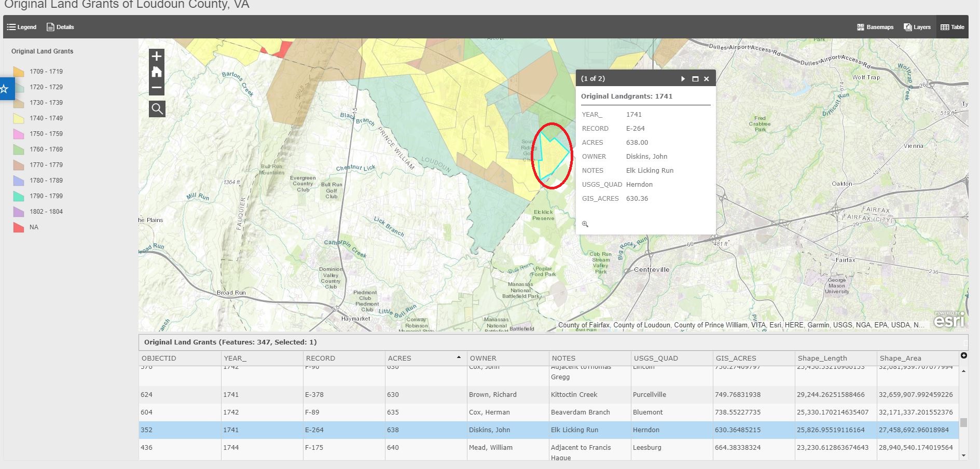Return map to home extent
This screenshot has height=469, width=980.
(157, 72)
